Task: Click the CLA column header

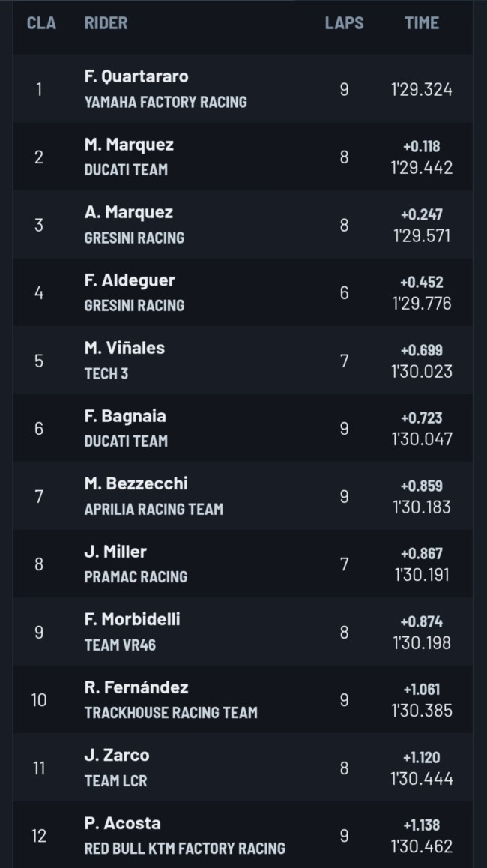Action: (41, 23)
